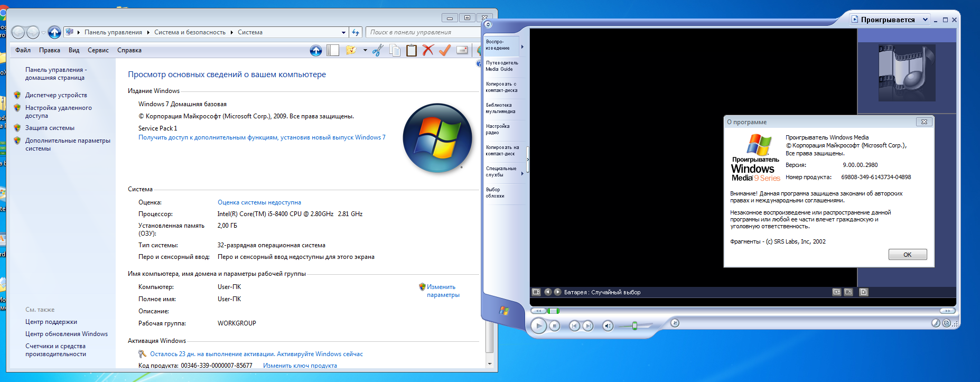Viewport: 980px width, 382px height.
Task: Toggle the preview pane layout icon
Action: (x=333, y=50)
